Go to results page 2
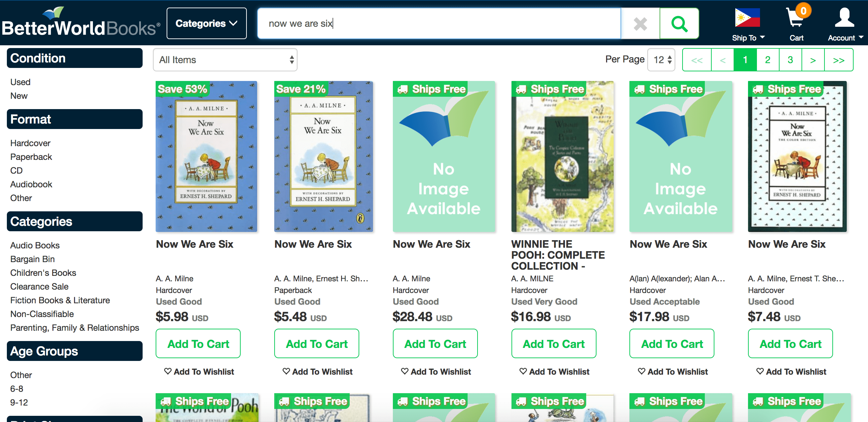The height and width of the screenshot is (422, 868). pos(768,60)
